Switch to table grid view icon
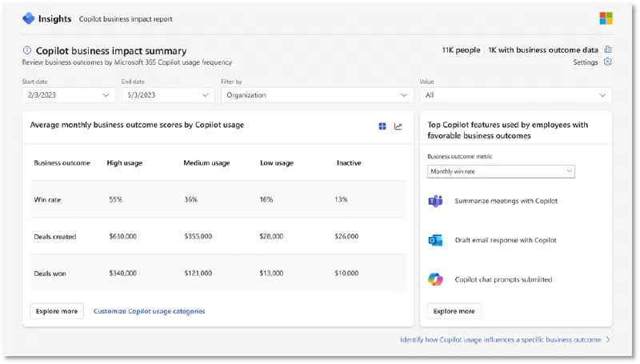This screenshot has width=640, height=364. (382, 126)
